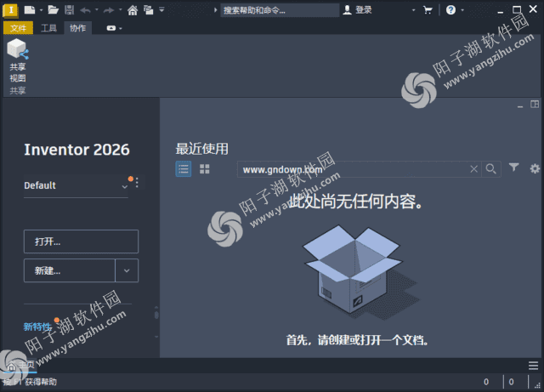The image size is (544, 392).
Task: Click the user sign-in icon
Action: point(347,9)
